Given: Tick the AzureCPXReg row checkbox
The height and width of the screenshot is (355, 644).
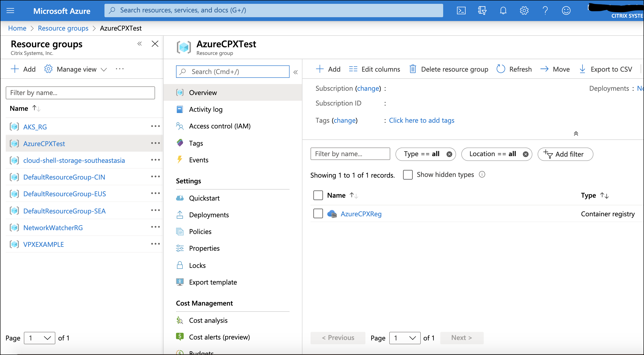Looking at the screenshot, I should point(318,214).
